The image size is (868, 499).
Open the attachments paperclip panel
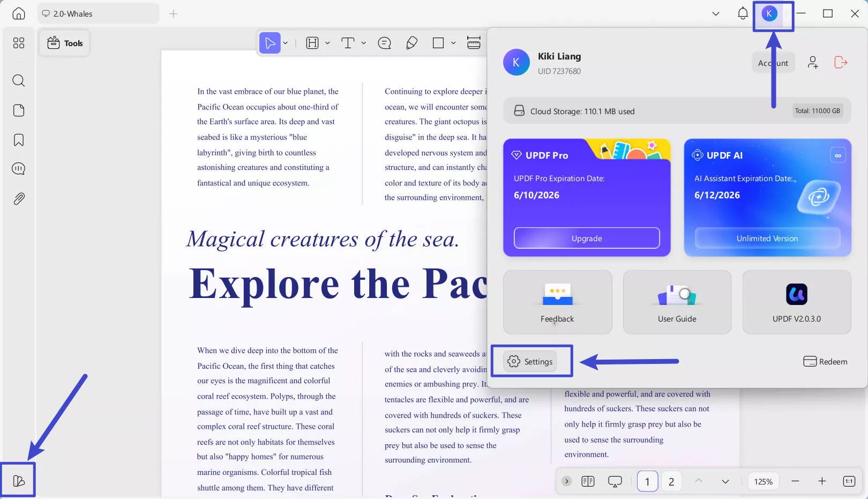[x=19, y=199]
